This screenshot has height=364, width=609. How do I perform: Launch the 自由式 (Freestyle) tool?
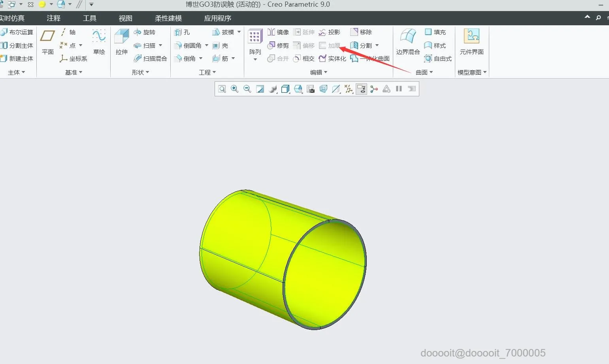tap(438, 58)
